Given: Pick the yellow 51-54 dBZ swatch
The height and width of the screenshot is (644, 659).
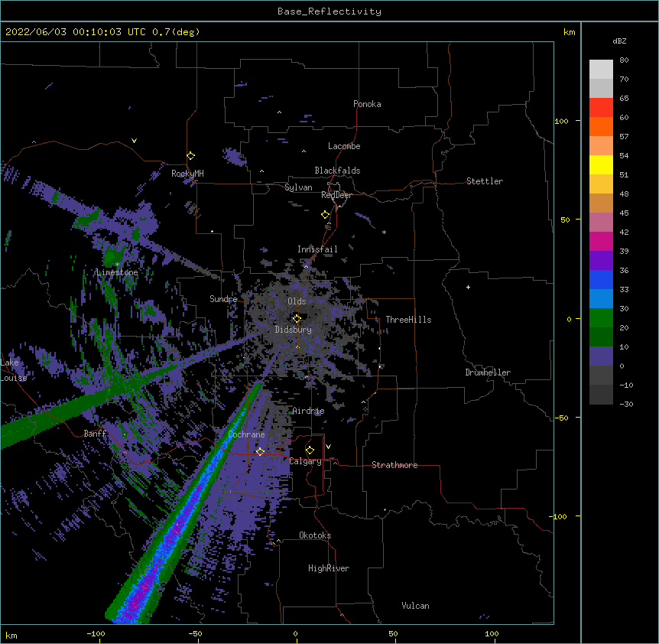Looking at the screenshot, I should point(601,164).
